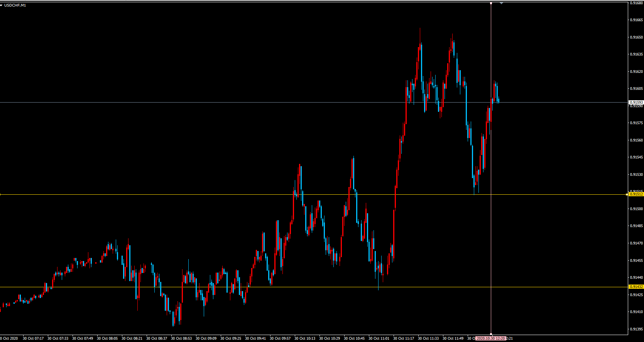The image size is (644, 342).
Task: Click the pink 2020.10.30 12:20 time label
Action: coord(490,339)
